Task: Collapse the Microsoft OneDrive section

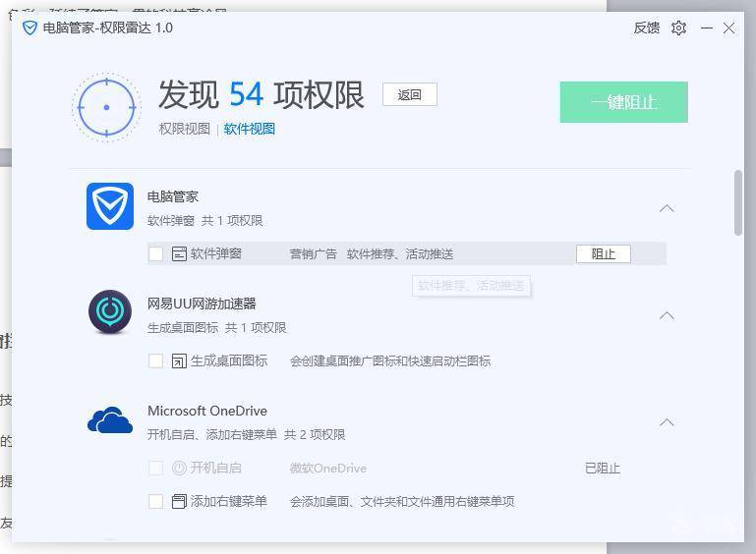Action: click(667, 422)
